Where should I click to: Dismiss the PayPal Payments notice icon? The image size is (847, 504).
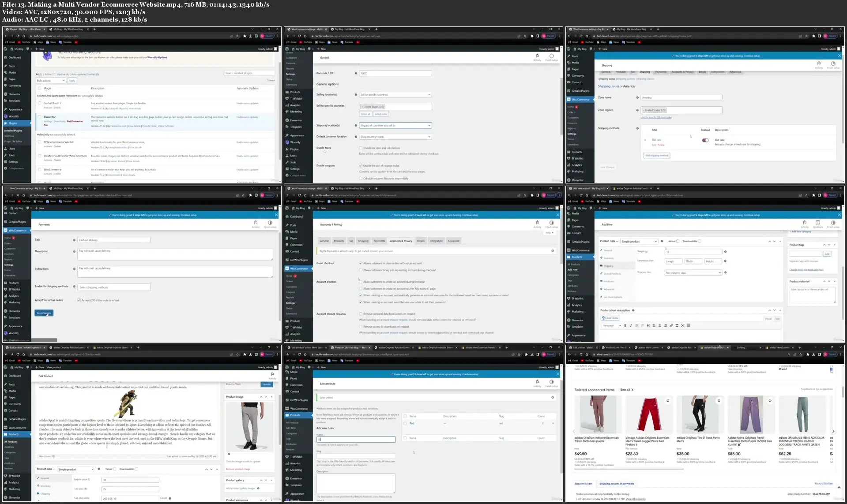tap(553, 251)
